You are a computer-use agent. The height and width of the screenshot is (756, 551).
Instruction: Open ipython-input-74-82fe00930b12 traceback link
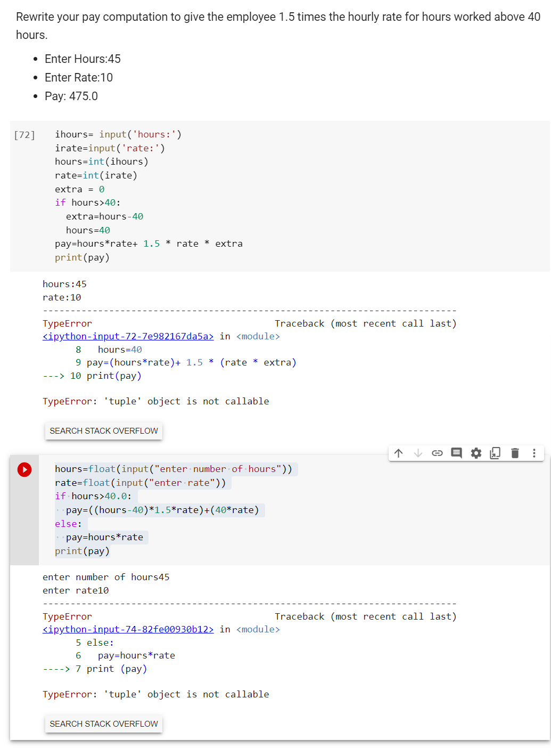coord(128,629)
